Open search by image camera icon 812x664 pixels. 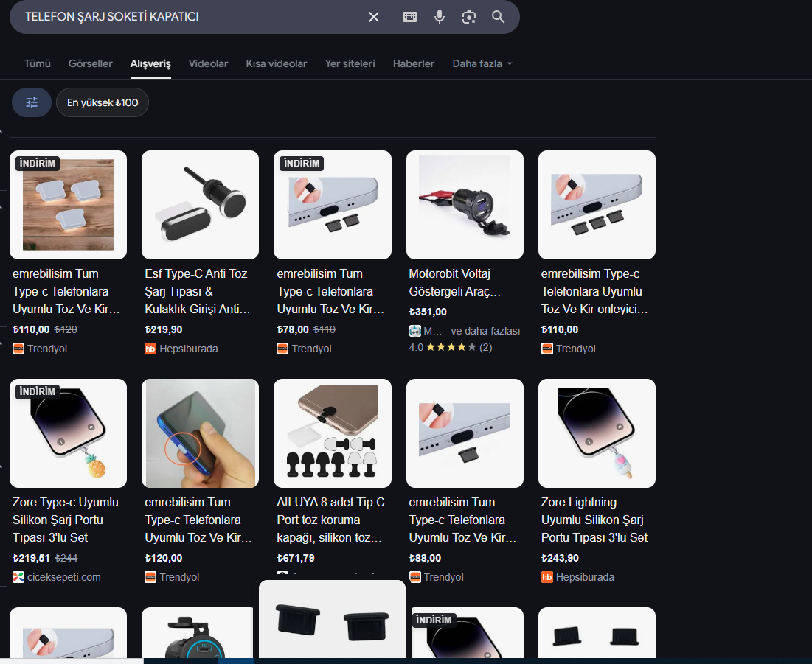[468, 17]
